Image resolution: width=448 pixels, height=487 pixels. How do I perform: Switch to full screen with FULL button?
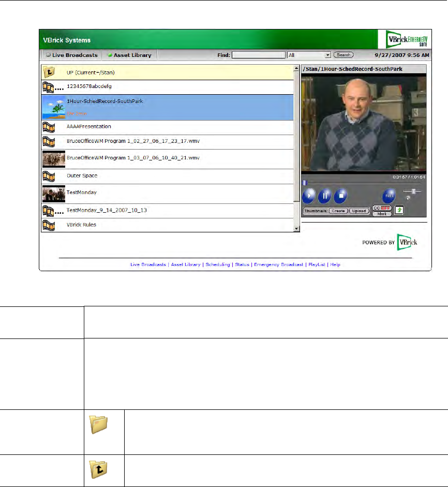click(389, 196)
